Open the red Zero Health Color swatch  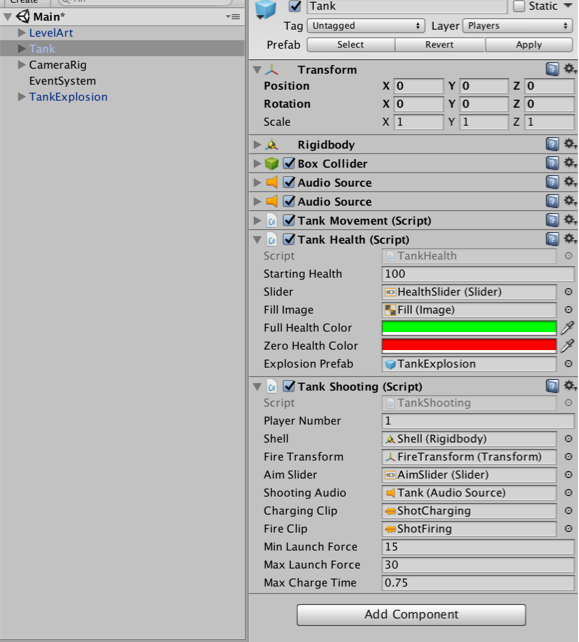[469, 346]
